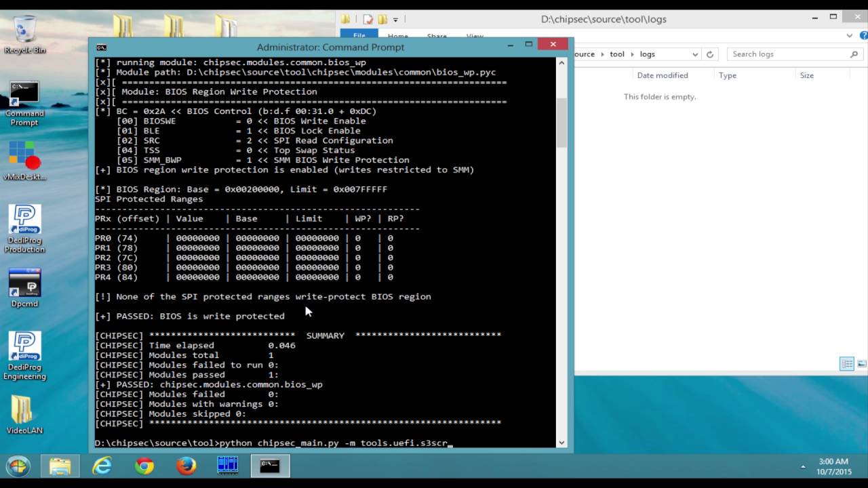Viewport: 868px width, 488px height.
Task: Open the blue server-rack app on taskbar
Action: click(x=228, y=466)
